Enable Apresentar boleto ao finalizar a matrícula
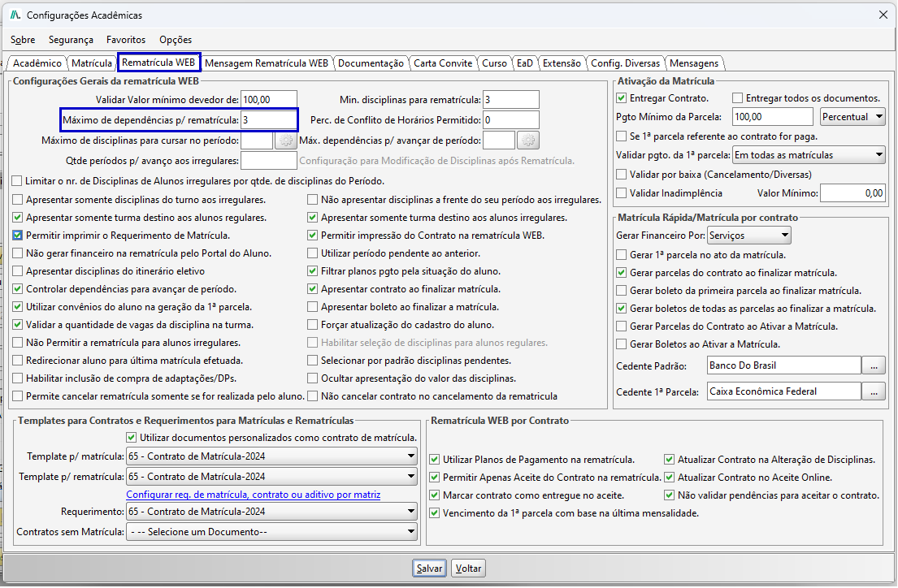Viewport: 898px width, 588px height. [x=313, y=307]
